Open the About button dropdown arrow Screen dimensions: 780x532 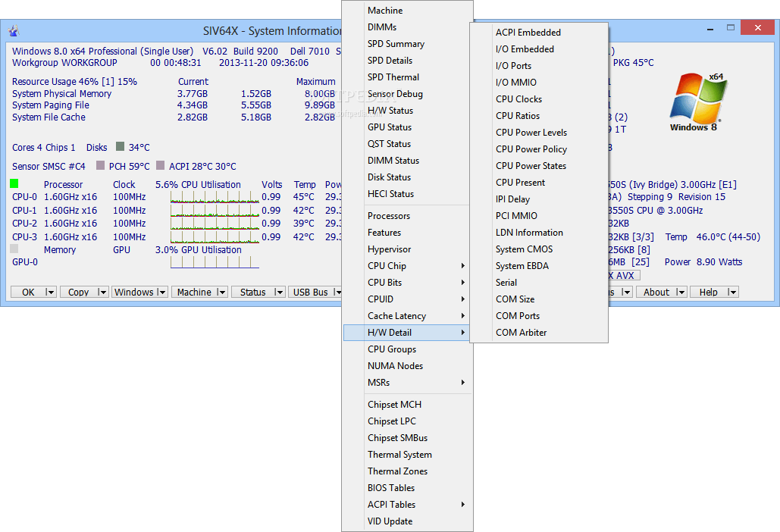pyautogui.click(x=681, y=292)
